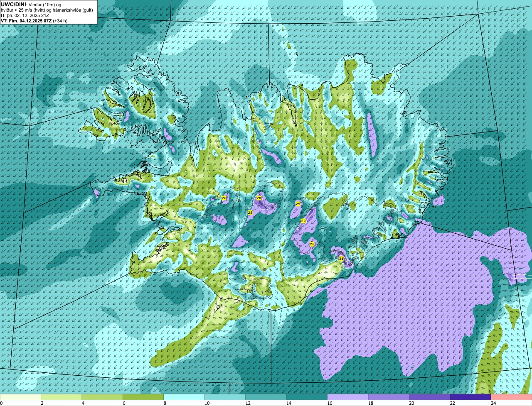Click the "VT: Fim. 04.12.2025 07Z (+34 h)" line
Viewport: 532px width, 406px height.
tap(34, 20)
